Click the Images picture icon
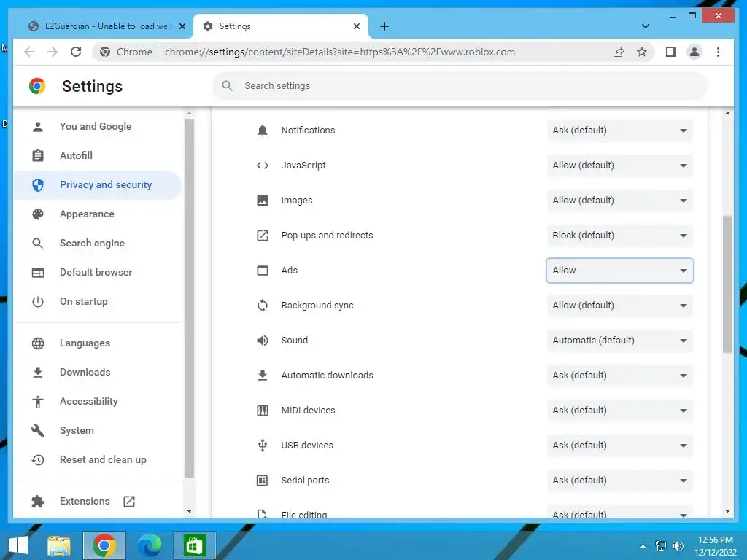 click(263, 201)
